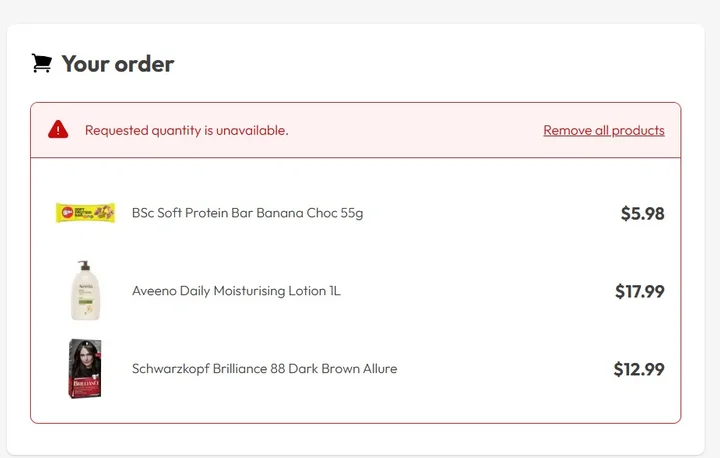The width and height of the screenshot is (720, 458).
Task: Click the Schwarzkopf hair colour box image
Action: click(85, 369)
